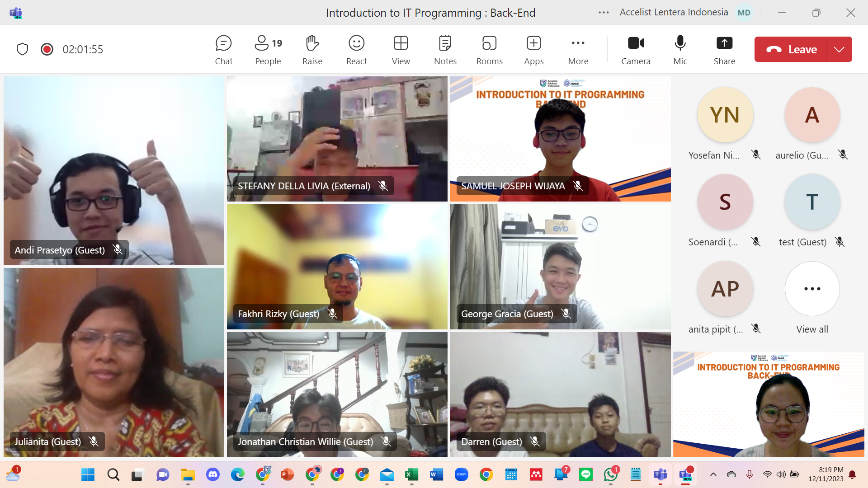Open meeting Notes
The image size is (868, 488).
[445, 49]
